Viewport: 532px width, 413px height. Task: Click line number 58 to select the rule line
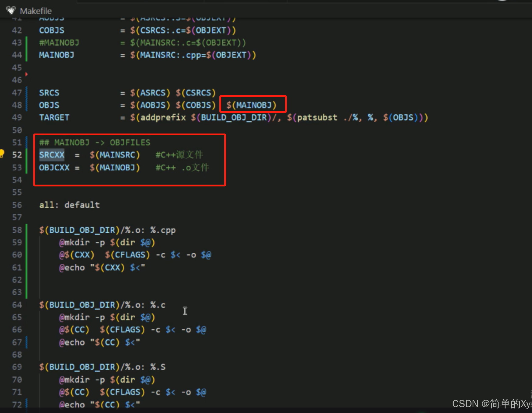17,230
